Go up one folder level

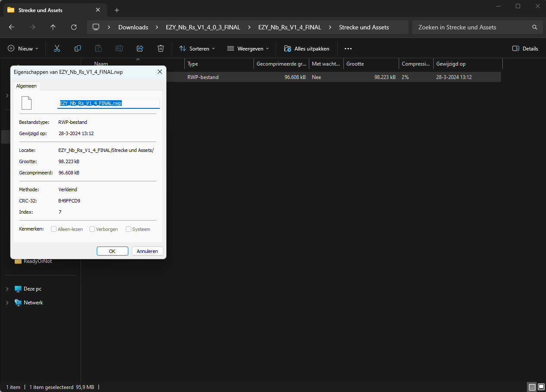(x=53, y=27)
